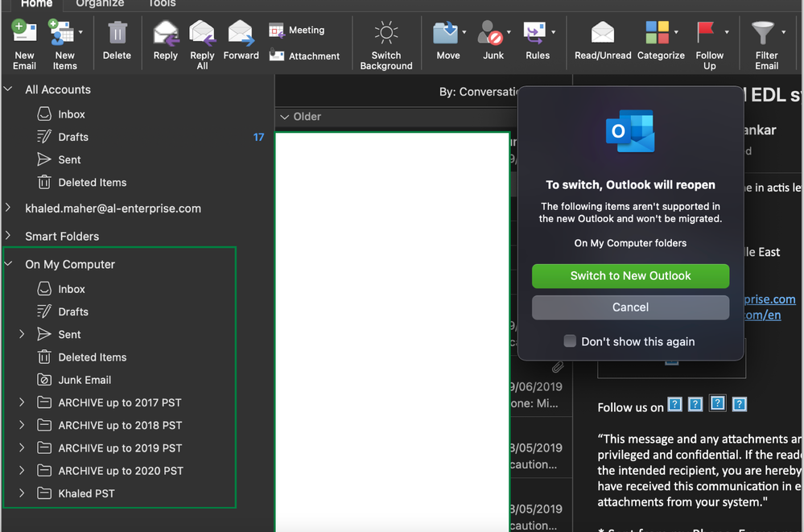Expand the Sent folder under On My Computer
Image resolution: width=804 pixels, height=532 pixels.
coord(22,334)
